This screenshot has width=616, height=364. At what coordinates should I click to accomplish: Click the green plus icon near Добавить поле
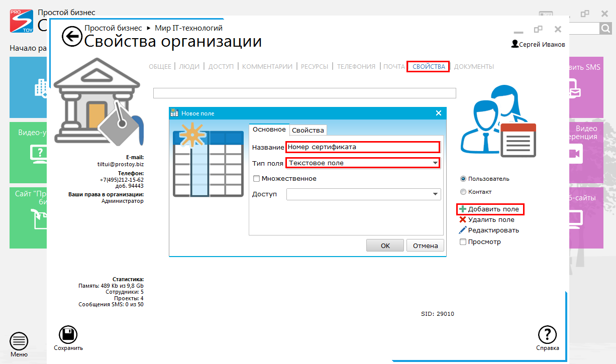(463, 209)
